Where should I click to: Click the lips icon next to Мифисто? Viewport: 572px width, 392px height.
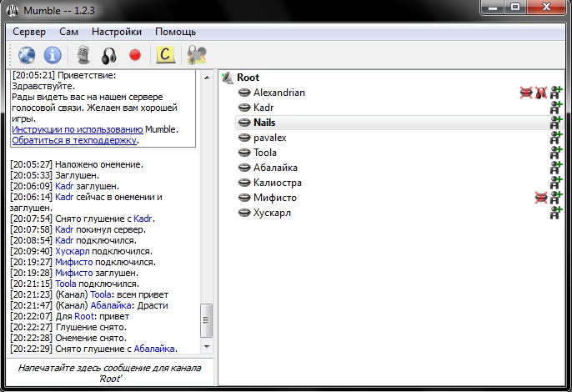click(244, 198)
